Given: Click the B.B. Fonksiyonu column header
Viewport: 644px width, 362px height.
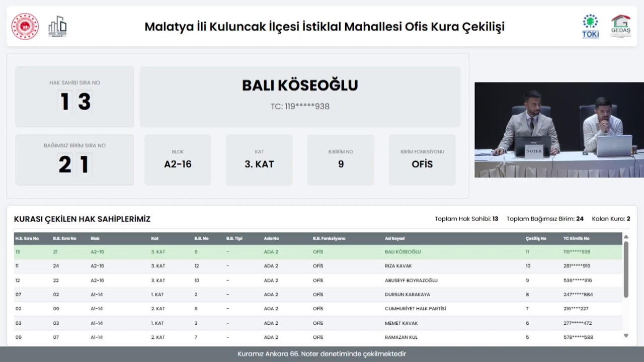Looking at the screenshot, I should (x=329, y=238).
